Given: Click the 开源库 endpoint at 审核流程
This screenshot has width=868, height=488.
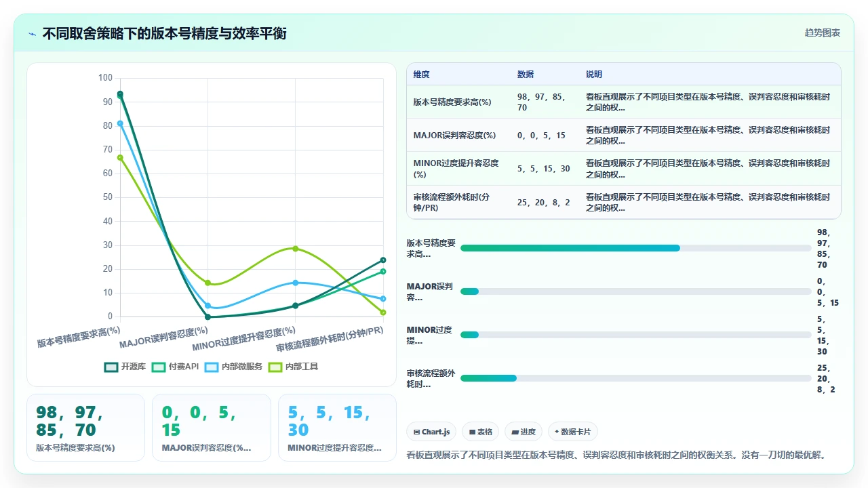Looking at the screenshot, I should [383, 260].
